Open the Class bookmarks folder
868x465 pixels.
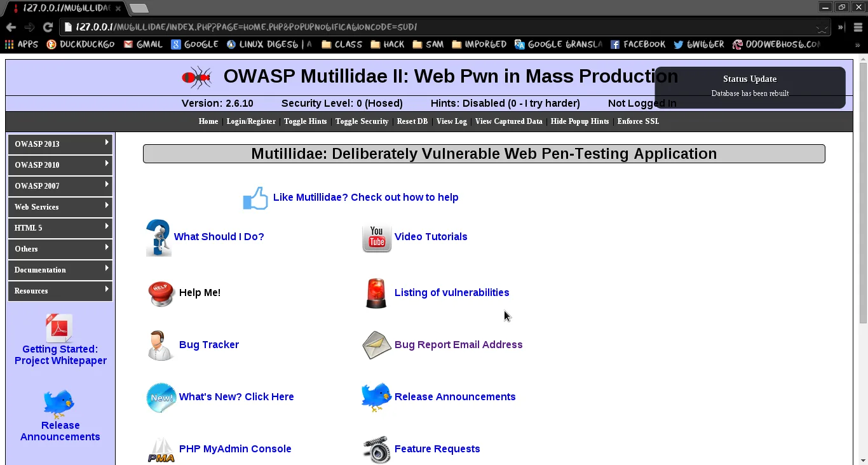pyautogui.click(x=342, y=44)
